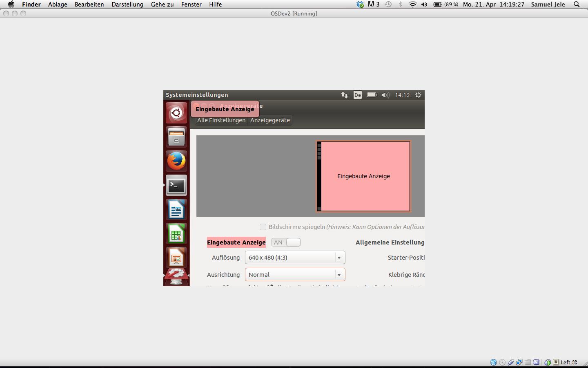Launch LibreOffice Impress from the launcher
This screenshot has height=368, width=588.
click(176, 258)
